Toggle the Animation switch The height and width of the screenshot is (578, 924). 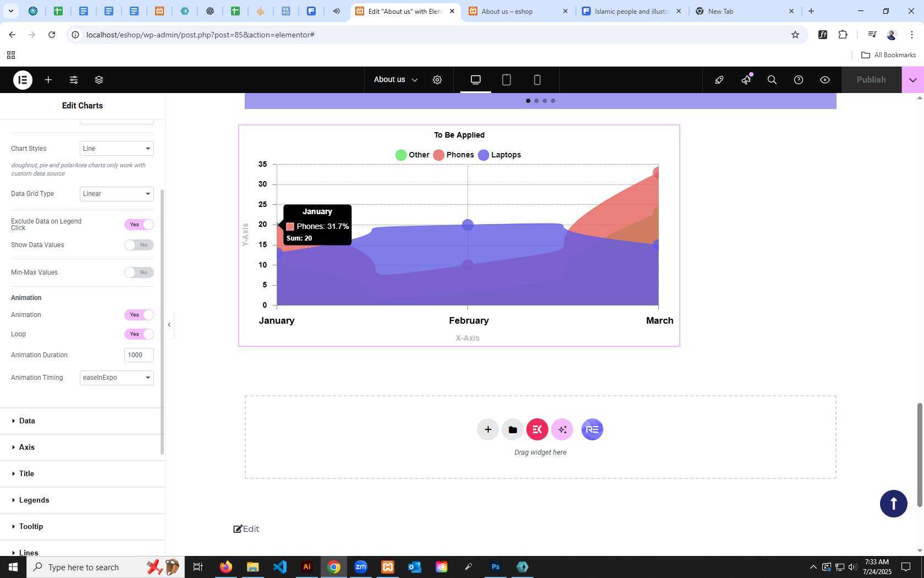pos(139,315)
